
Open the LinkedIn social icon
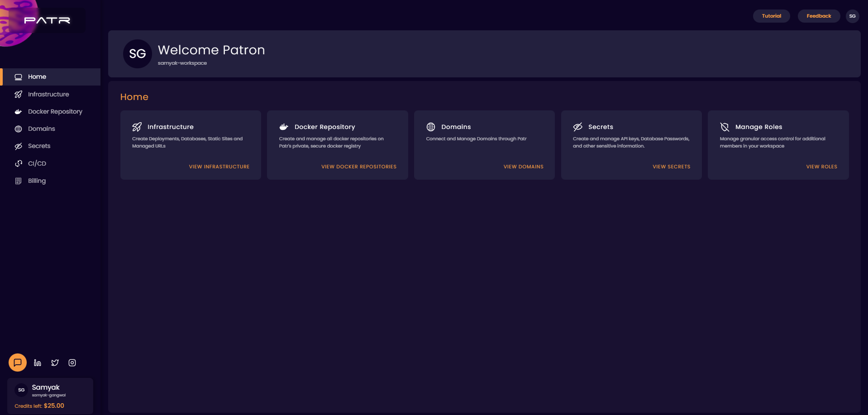pos(38,363)
